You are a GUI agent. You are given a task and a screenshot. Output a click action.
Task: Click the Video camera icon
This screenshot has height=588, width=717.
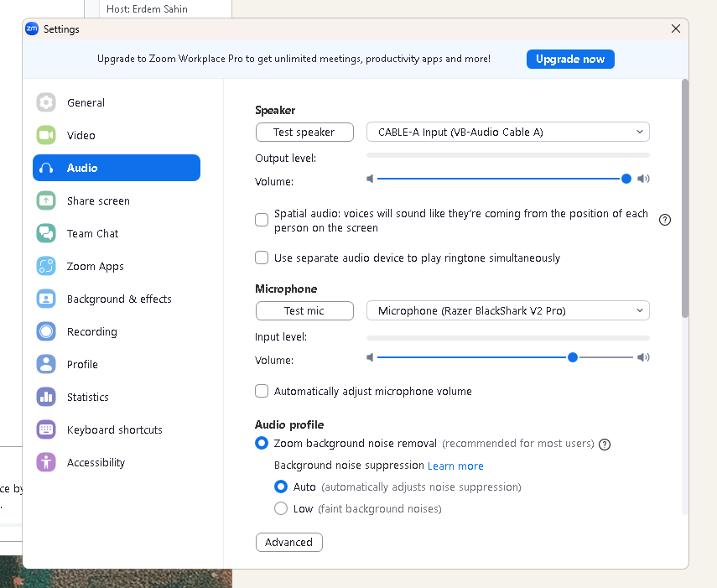tap(46, 135)
